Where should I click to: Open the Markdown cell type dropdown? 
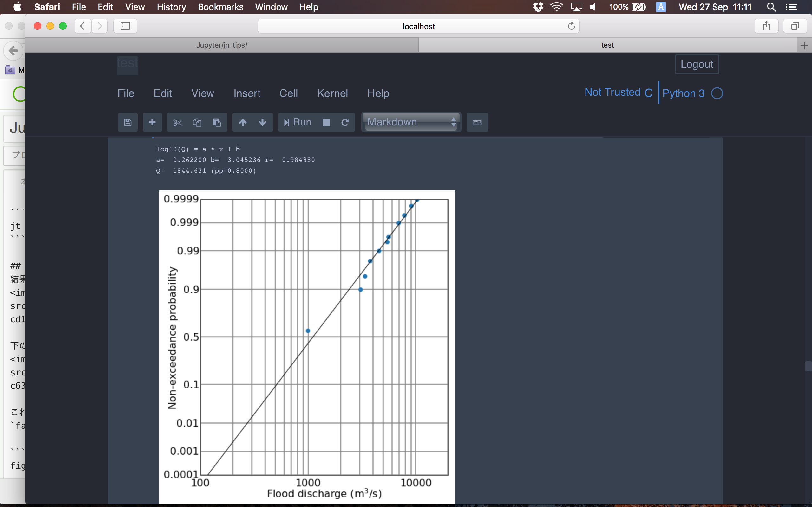411,122
